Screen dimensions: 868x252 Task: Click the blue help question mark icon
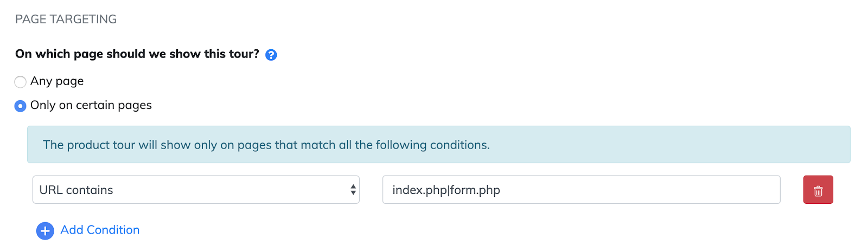click(x=271, y=55)
